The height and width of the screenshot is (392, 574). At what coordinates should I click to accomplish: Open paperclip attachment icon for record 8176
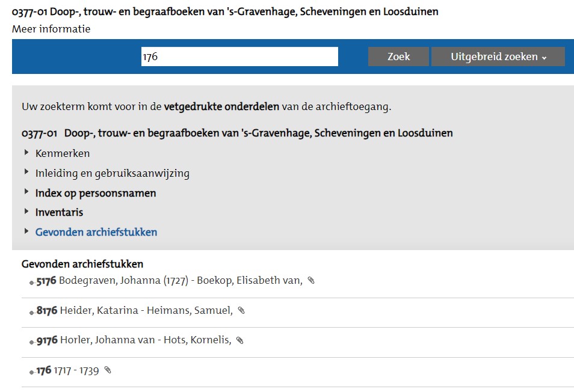(241, 310)
